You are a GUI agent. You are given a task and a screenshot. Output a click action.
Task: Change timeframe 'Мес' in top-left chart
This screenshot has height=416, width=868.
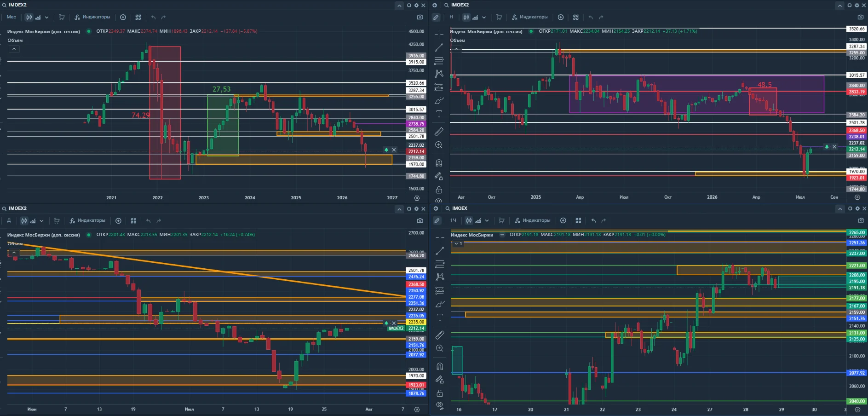(11, 17)
